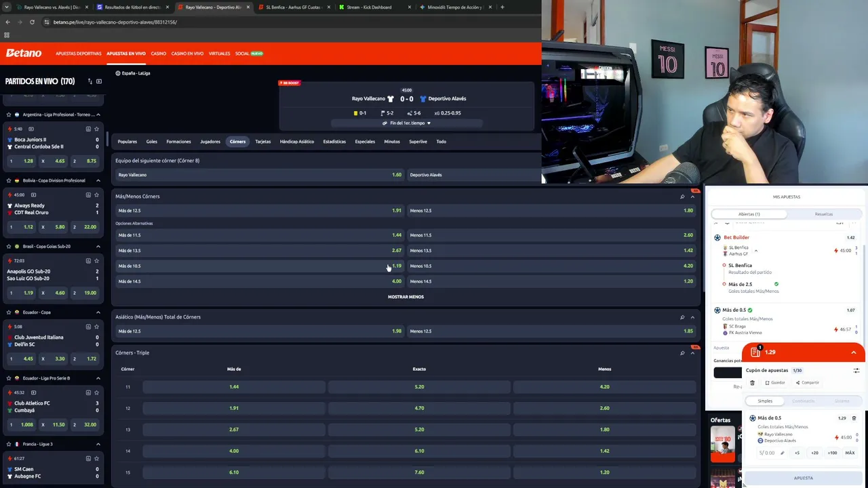Click the BB Boost badge

point(290,83)
